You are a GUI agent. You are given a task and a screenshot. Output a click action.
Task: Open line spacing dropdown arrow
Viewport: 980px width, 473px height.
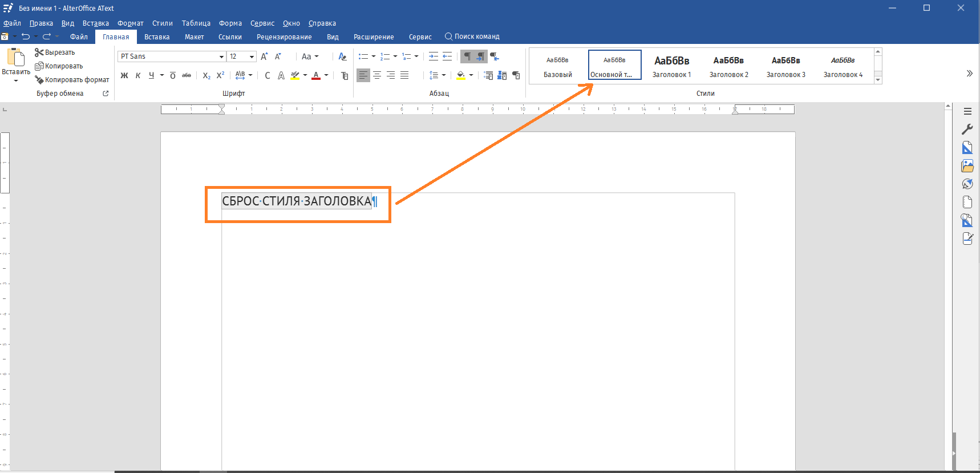click(444, 75)
